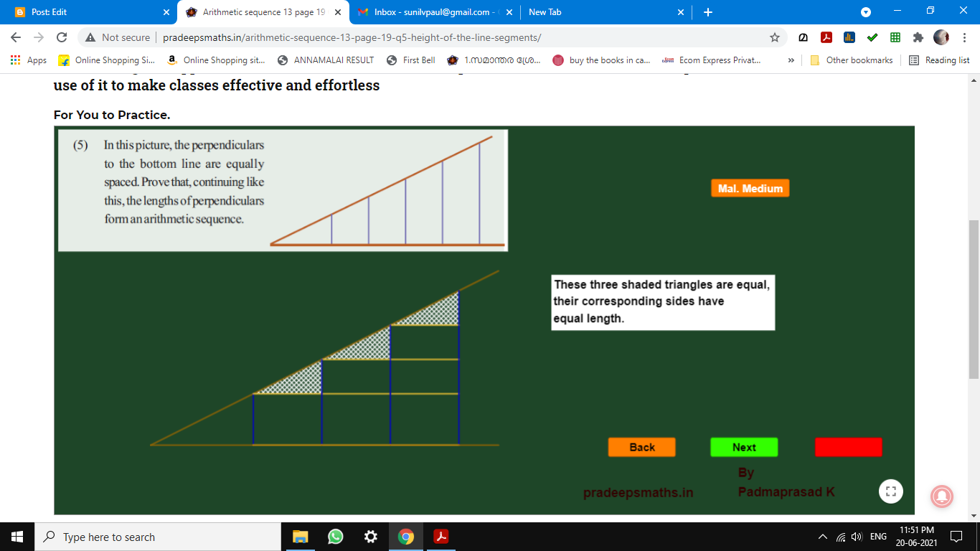Open Settings gear from the taskbar
980x551 pixels.
click(x=370, y=537)
